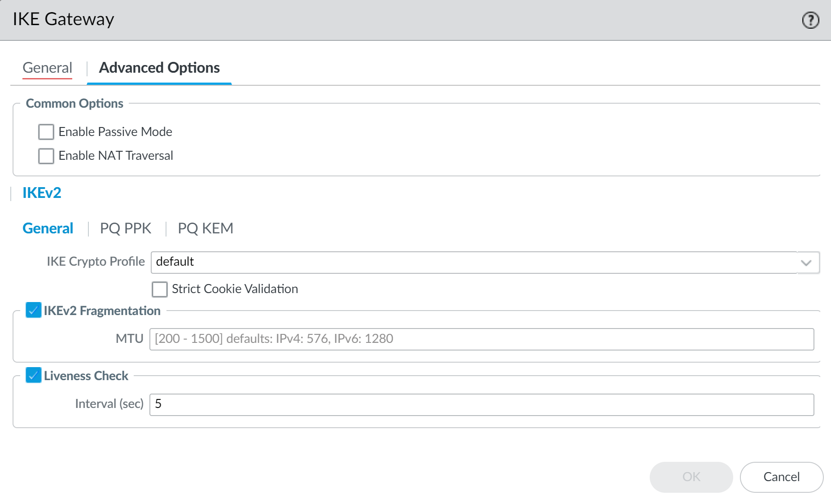The height and width of the screenshot is (504, 831).
Task: Click the IKE Crypto Profile combo box
Action: (x=473, y=263)
